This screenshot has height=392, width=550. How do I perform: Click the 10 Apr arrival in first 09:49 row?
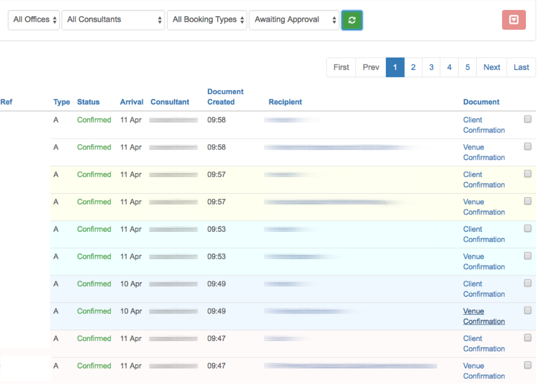click(131, 284)
